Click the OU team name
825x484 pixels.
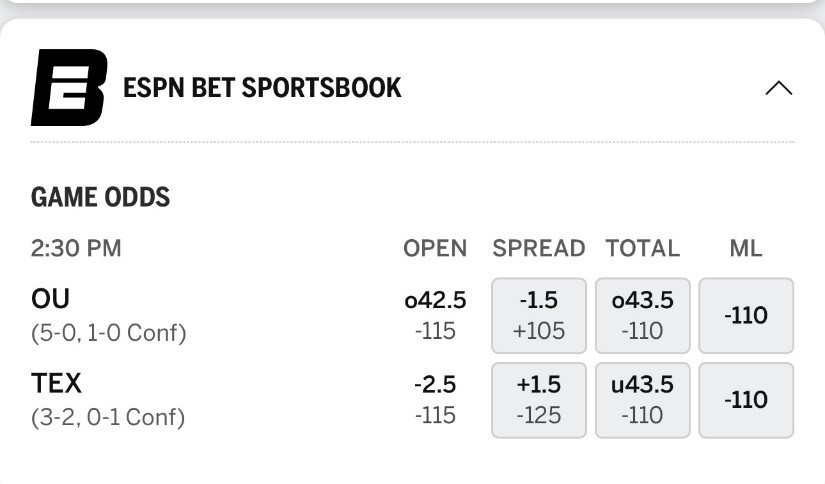(x=51, y=299)
